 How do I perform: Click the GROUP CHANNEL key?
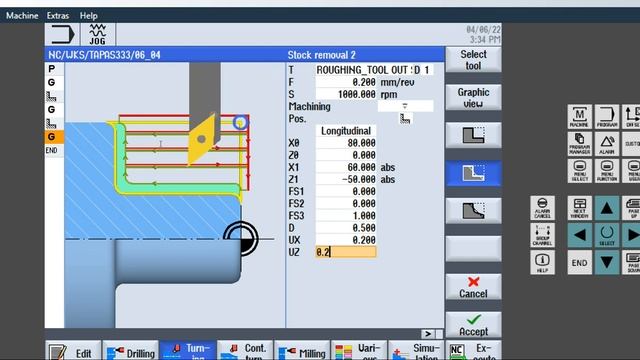542,235
